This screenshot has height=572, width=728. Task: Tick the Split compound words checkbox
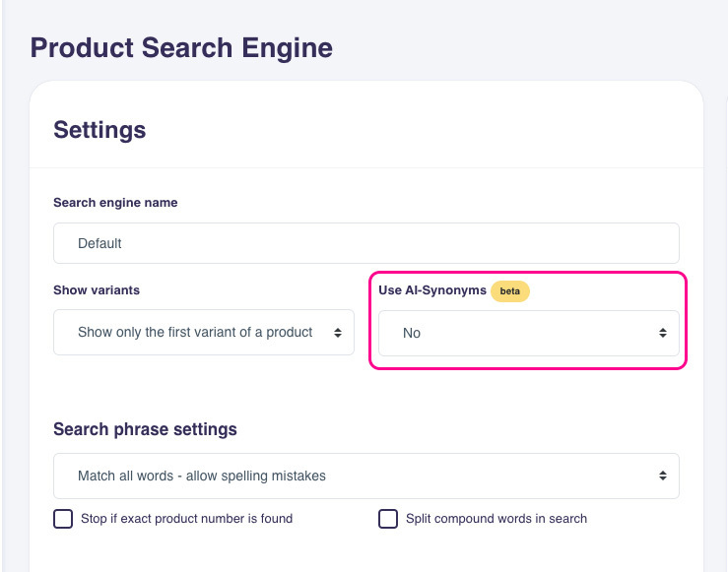click(x=388, y=519)
